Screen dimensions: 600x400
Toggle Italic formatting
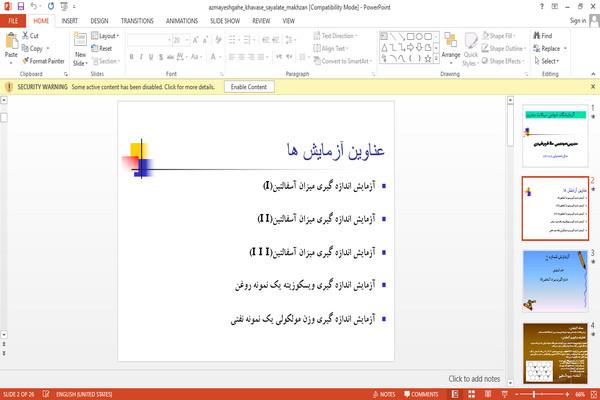pos(141,57)
